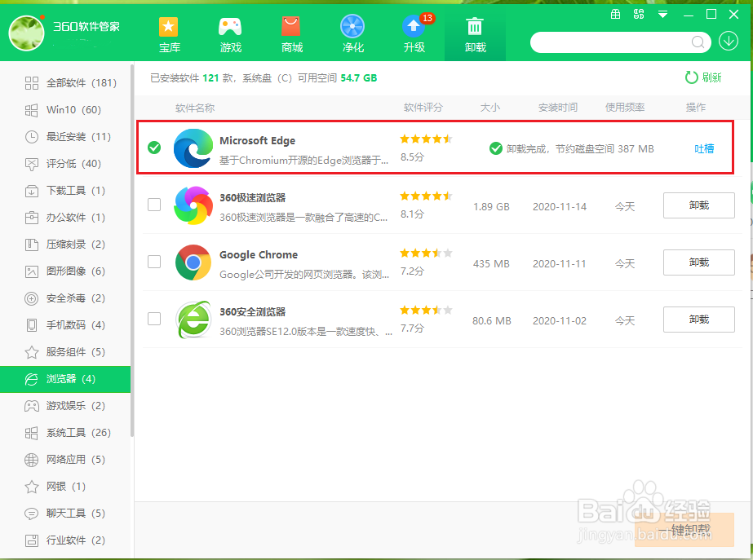Check the 360极速浏览器 row checkbox

point(154,205)
